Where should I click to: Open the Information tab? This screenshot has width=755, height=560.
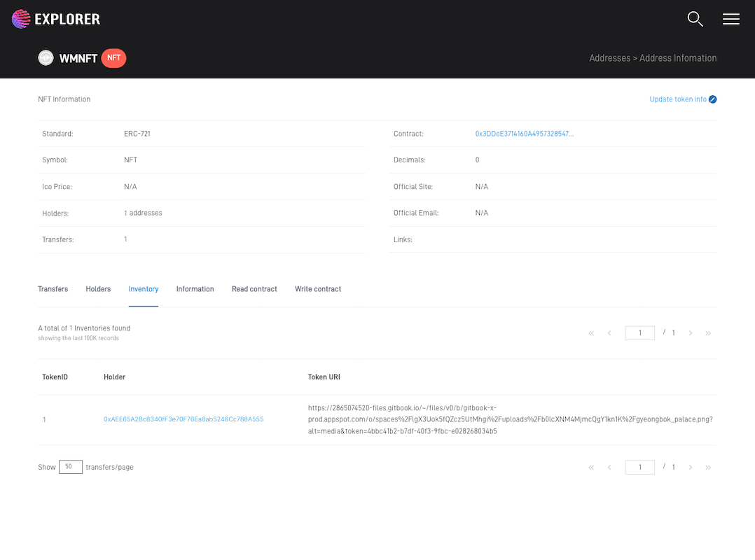tap(195, 289)
